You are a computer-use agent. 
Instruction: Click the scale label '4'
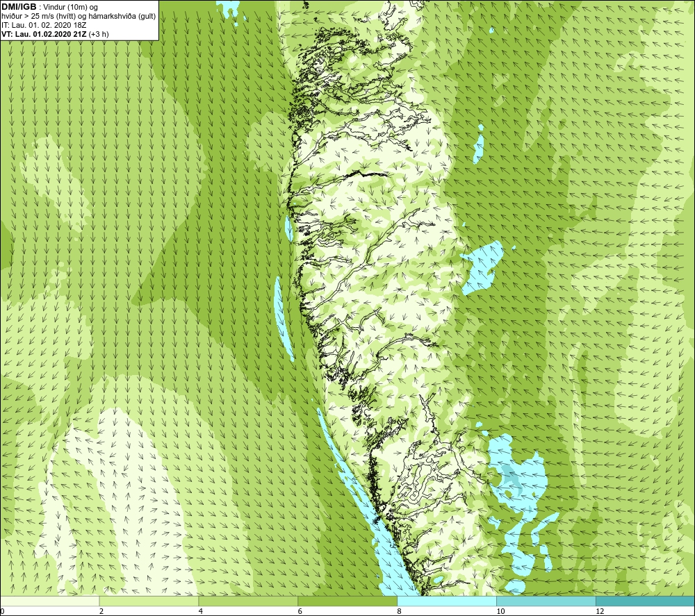[201, 612]
